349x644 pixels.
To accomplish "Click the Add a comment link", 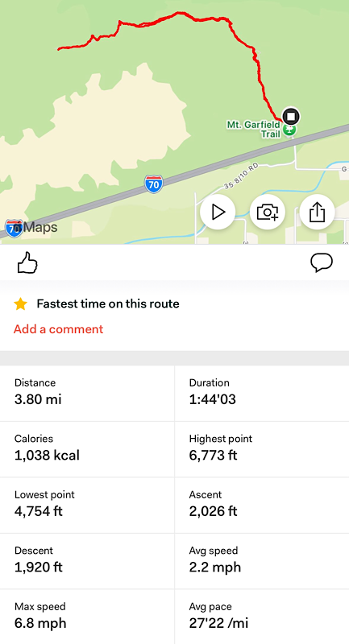I will [58, 329].
